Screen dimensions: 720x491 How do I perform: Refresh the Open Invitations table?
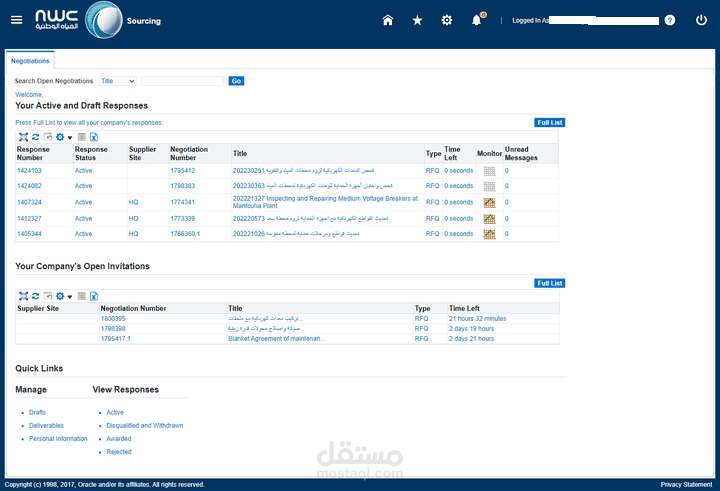[35, 296]
